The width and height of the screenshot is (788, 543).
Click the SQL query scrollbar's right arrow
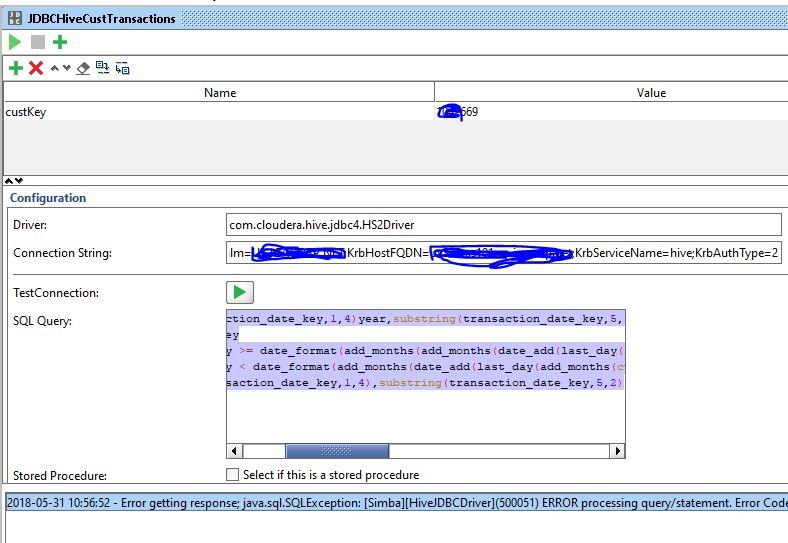click(x=617, y=451)
